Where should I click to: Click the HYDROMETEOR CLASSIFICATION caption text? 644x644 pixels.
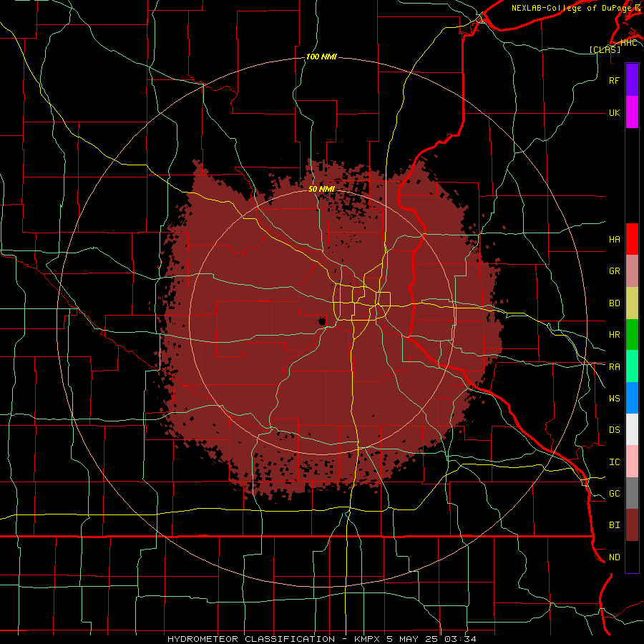[x=250, y=639]
